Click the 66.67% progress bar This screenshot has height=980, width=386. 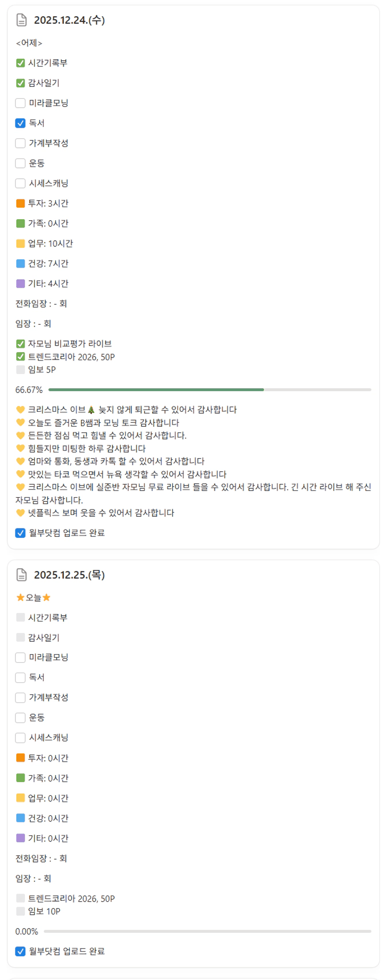point(210,389)
